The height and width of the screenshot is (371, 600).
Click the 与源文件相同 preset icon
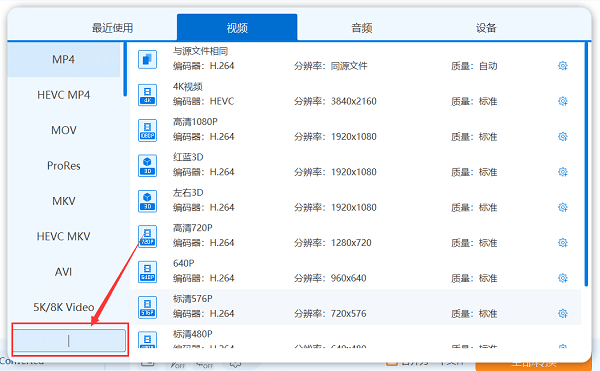pos(147,60)
